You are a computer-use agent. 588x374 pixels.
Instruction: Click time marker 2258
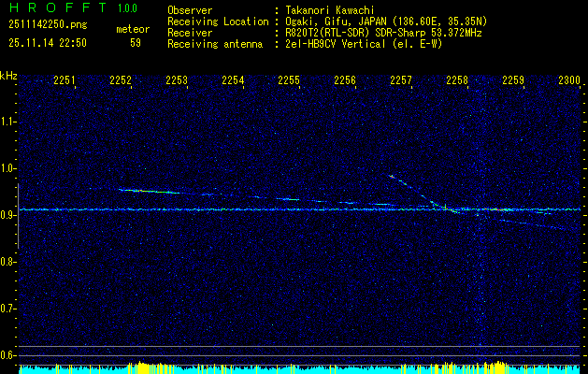(457, 79)
